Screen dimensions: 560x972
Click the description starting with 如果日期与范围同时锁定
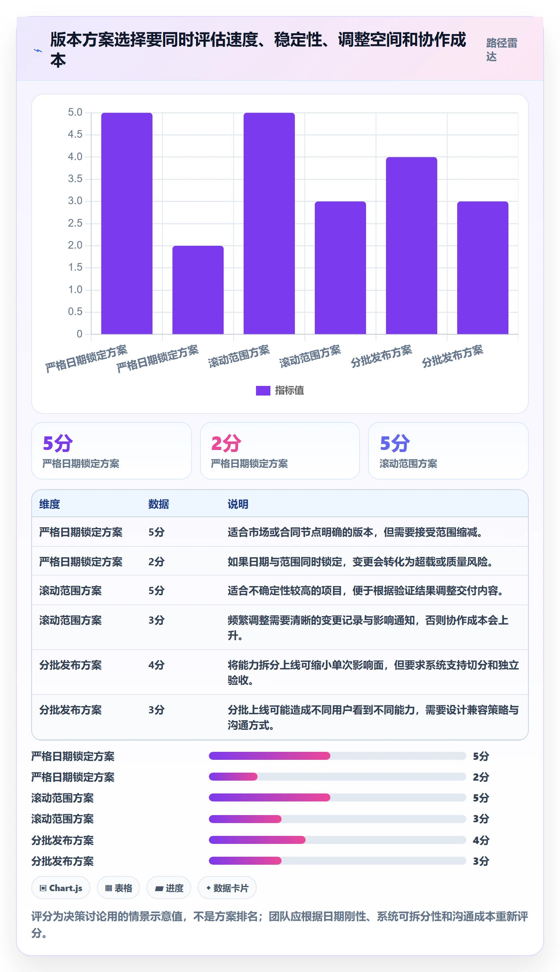(x=360, y=562)
